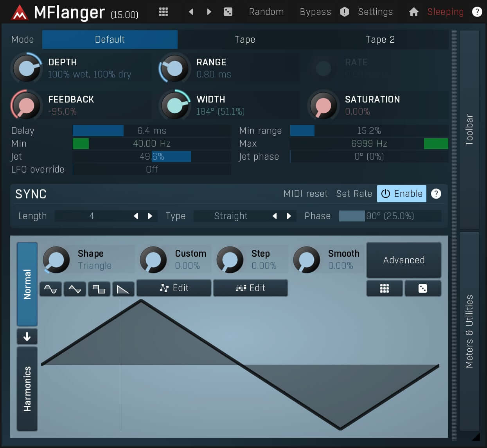Open the LFO presets grid icon near Advanced
487x448 pixels.
385,288
